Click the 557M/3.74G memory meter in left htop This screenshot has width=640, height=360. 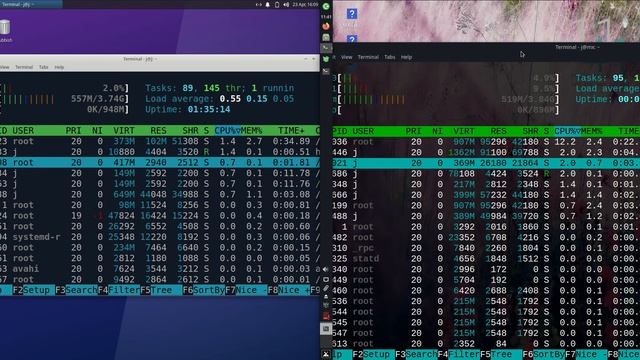[x=64, y=99]
